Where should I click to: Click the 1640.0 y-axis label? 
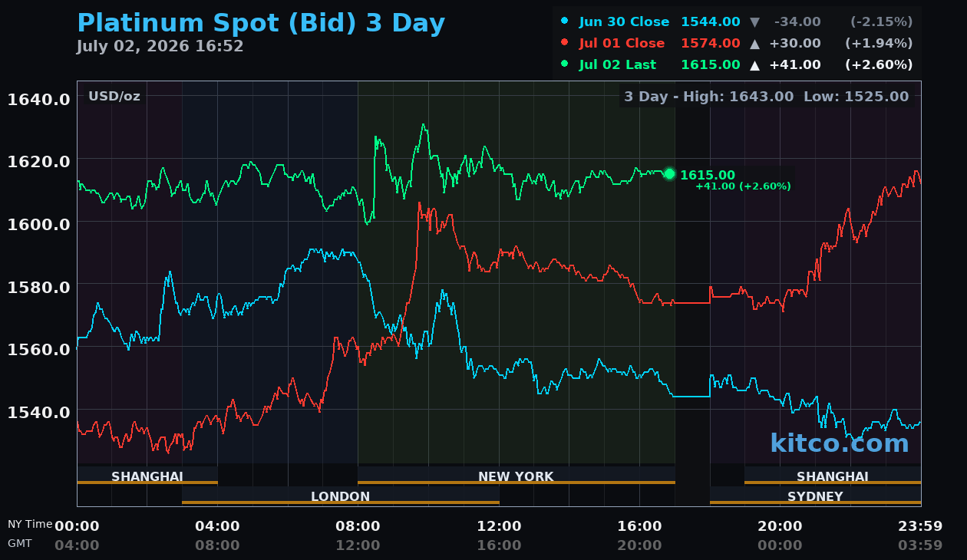39,99
